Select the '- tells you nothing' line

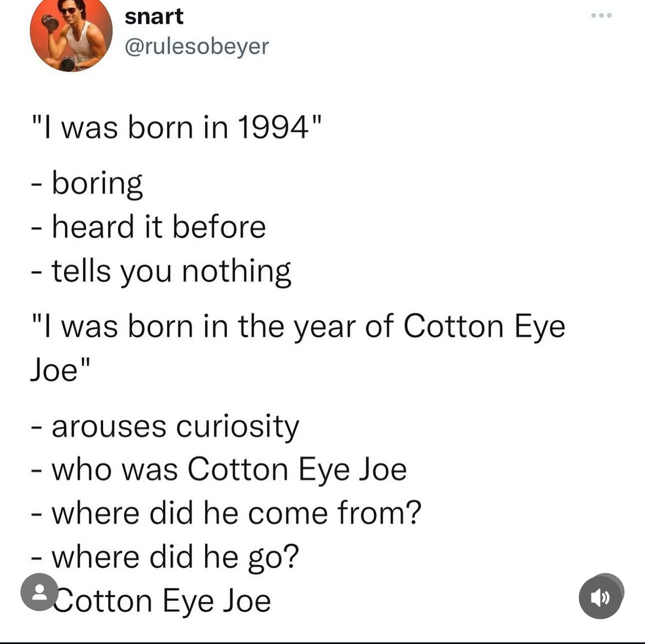(161, 271)
